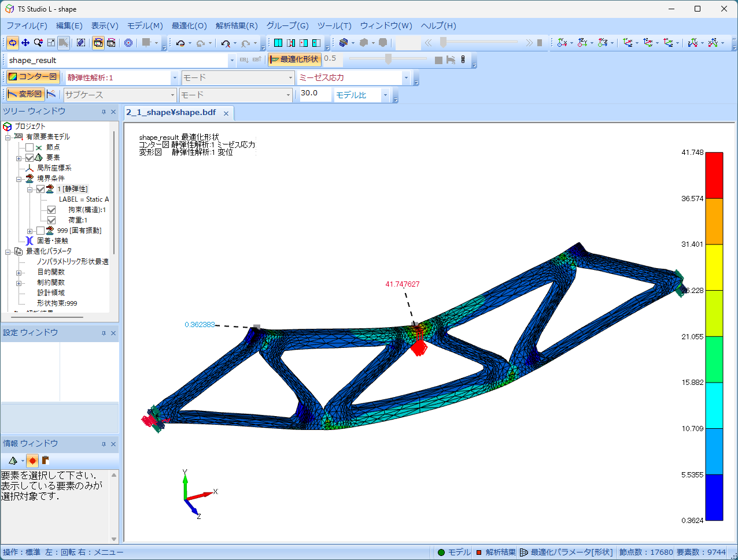Toggle the コンター図 contour display button

pos(33,77)
